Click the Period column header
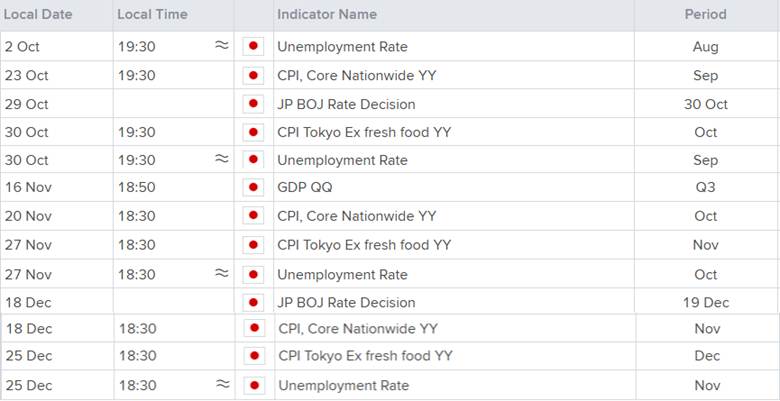 [706, 15]
